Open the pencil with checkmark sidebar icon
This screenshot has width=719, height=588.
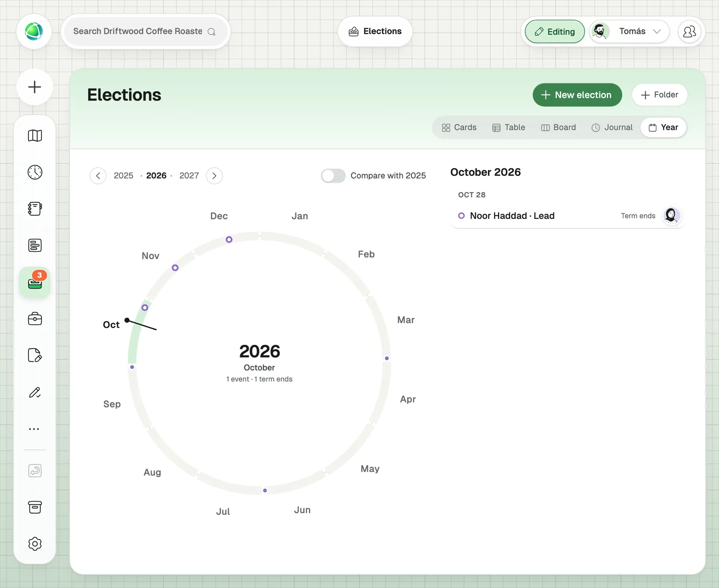click(x=35, y=392)
